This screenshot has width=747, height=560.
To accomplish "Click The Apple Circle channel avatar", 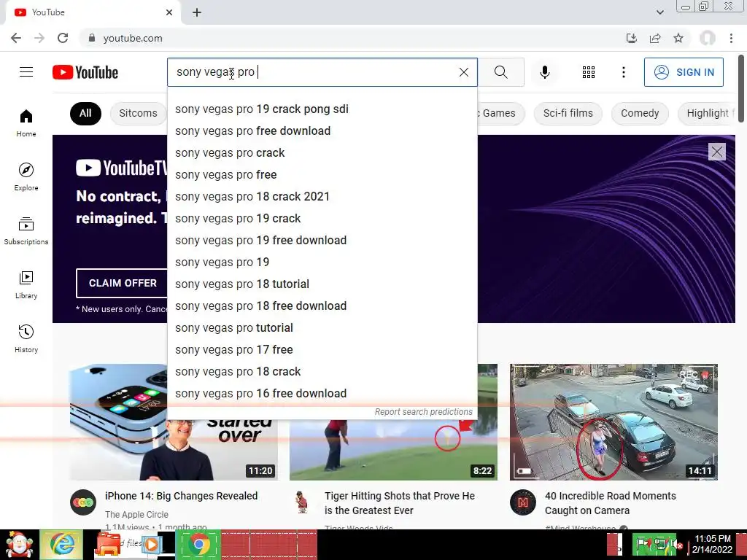I will pyautogui.click(x=83, y=502).
